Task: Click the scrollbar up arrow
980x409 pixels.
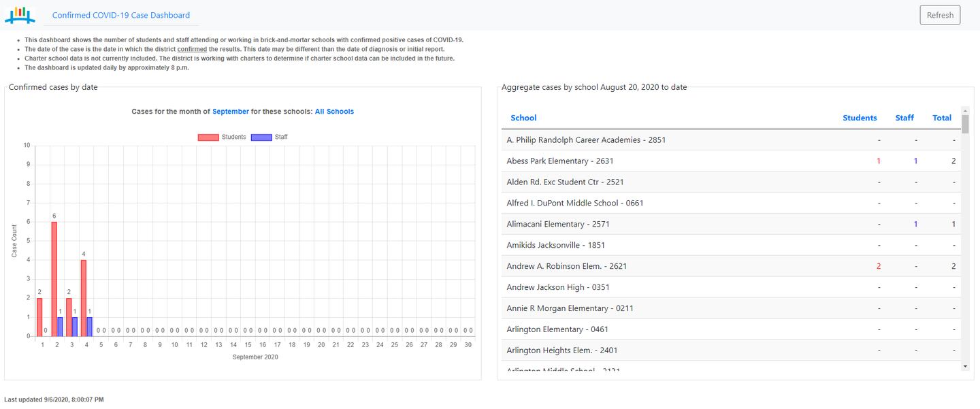Action: tap(965, 111)
